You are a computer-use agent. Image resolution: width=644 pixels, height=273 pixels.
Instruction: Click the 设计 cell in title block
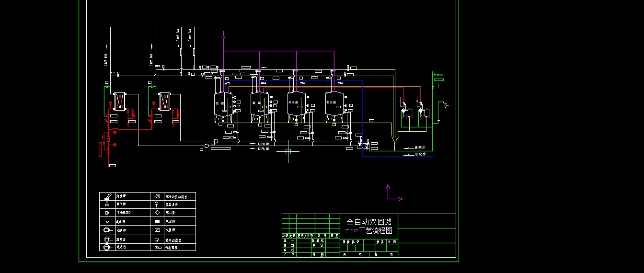point(289,241)
